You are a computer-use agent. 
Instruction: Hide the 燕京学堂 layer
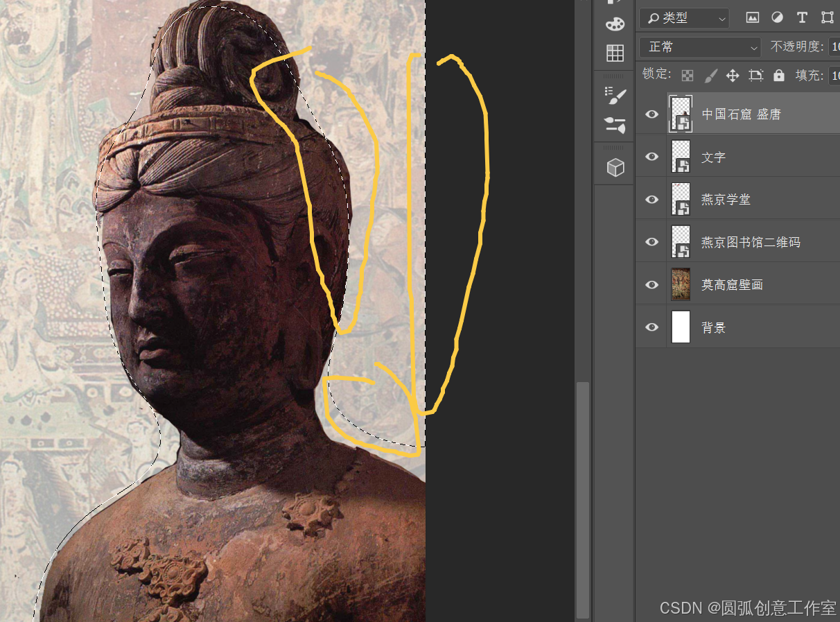(x=651, y=200)
